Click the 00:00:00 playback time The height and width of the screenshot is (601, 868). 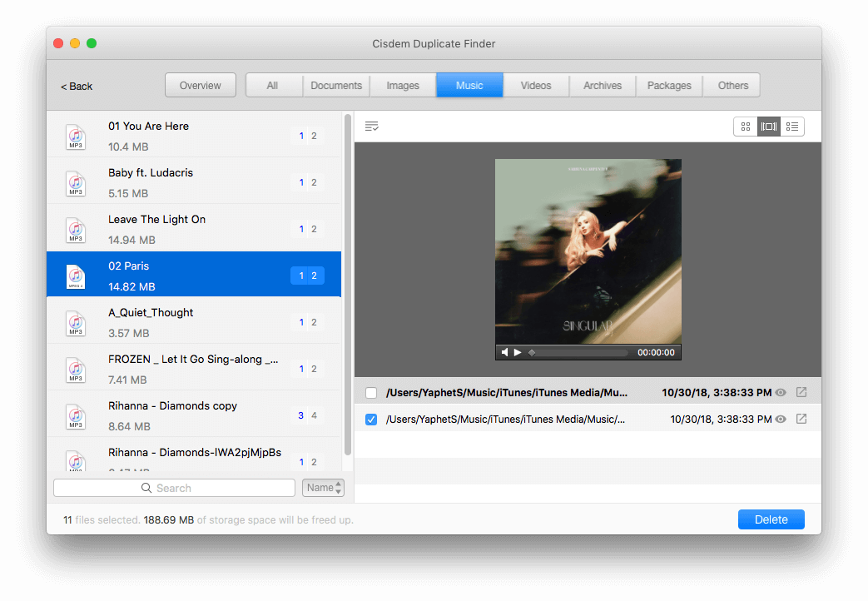click(656, 352)
